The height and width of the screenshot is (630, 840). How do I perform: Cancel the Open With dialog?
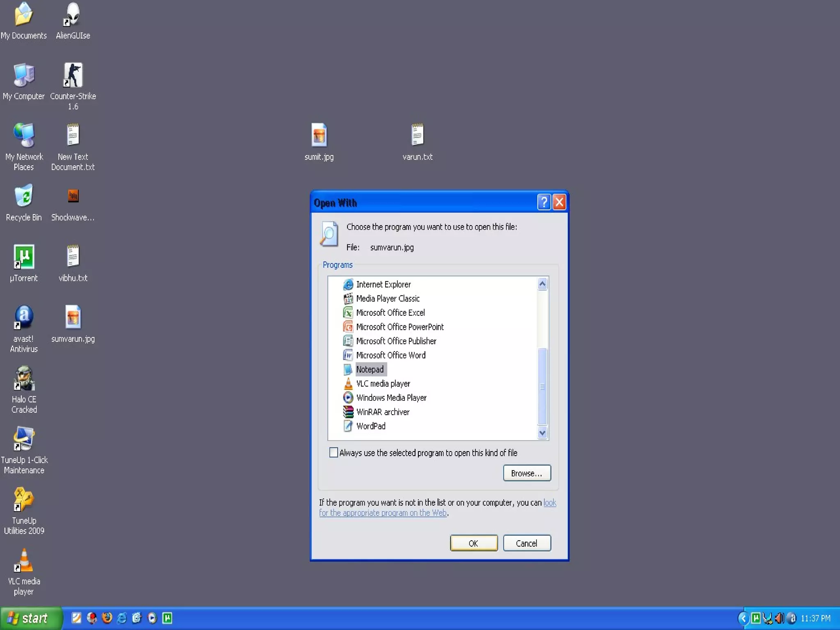click(526, 543)
